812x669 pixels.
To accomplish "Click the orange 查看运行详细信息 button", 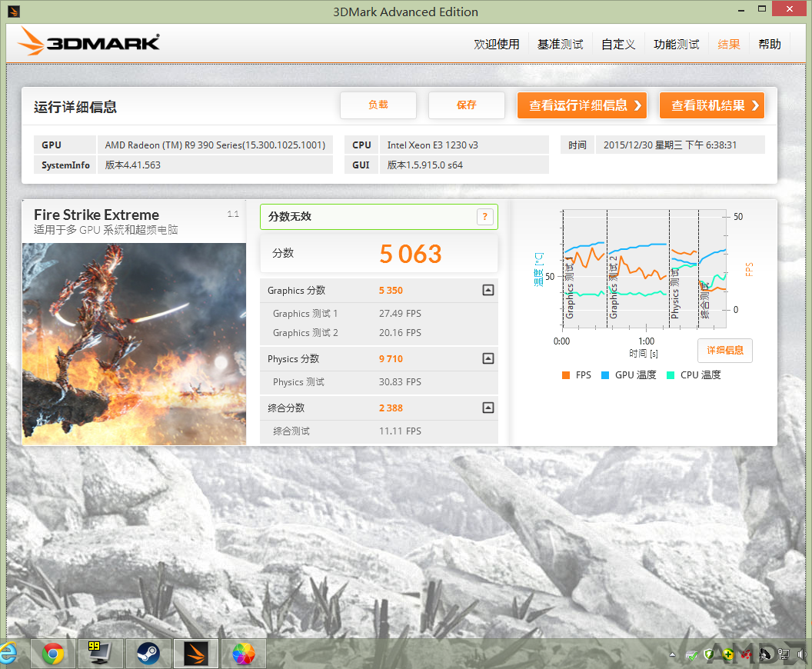I will [582, 105].
